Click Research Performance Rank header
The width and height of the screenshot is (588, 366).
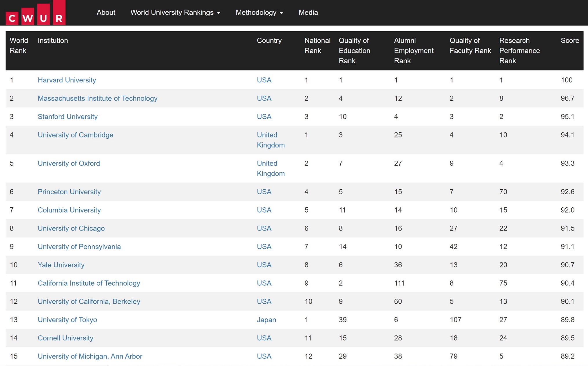(x=520, y=50)
